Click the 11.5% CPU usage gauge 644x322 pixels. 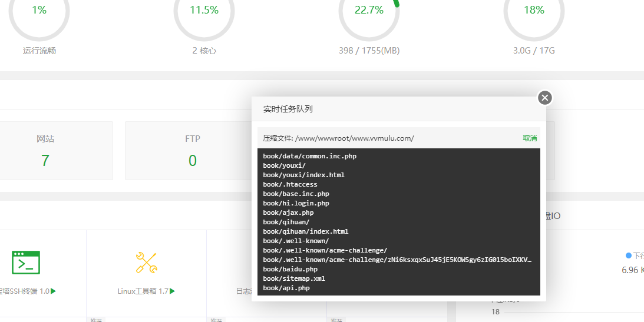[204, 10]
